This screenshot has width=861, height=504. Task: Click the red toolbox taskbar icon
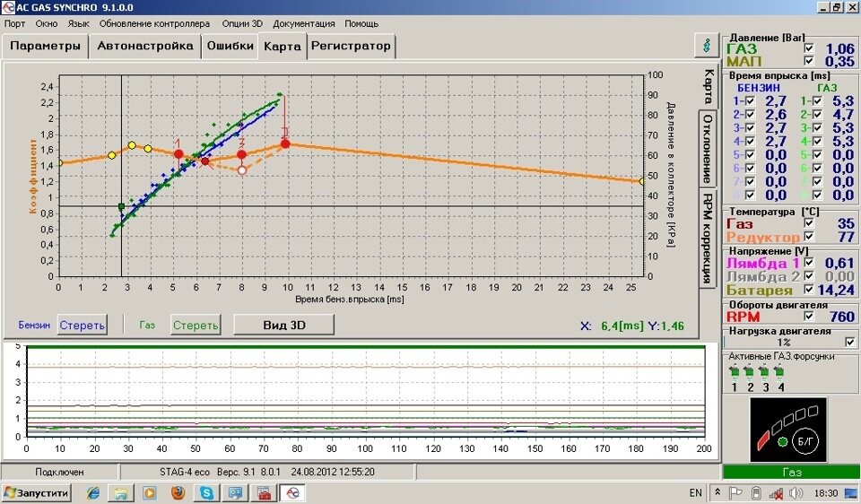[x=264, y=493]
